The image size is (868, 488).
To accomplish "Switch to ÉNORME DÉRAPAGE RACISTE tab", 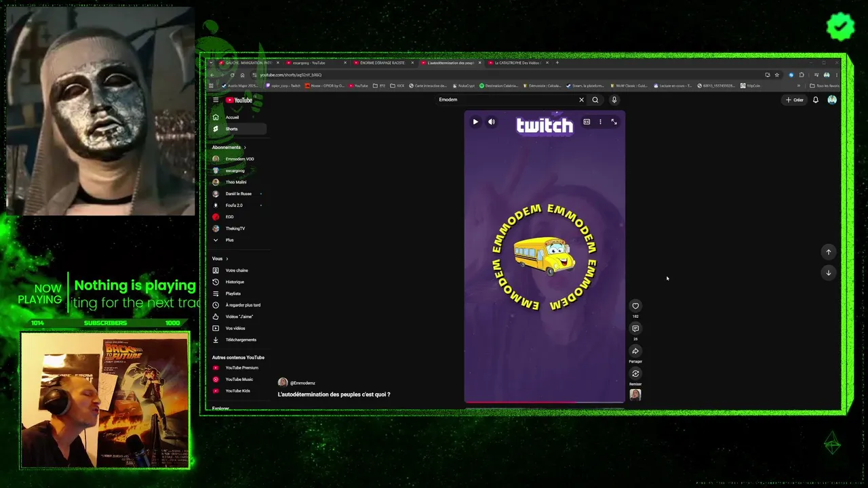I will [x=382, y=63].
